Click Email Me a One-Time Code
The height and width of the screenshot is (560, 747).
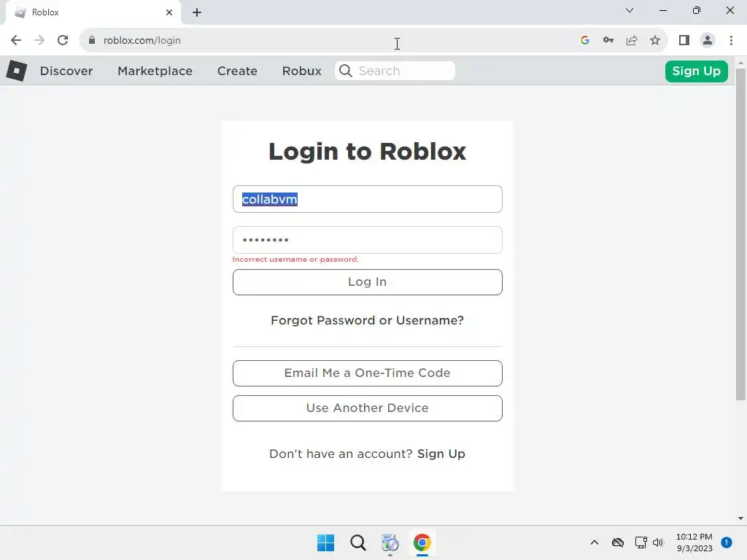click(x=368, y=373)
